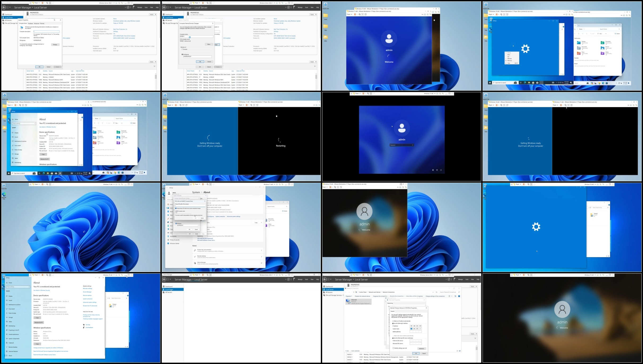
Task: Switch to the Hardware tab in System Properties
Action: (30, 24)
